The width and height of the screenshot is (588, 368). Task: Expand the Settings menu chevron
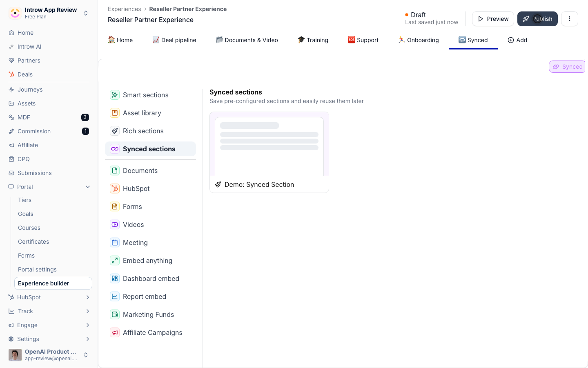[88, 339]
